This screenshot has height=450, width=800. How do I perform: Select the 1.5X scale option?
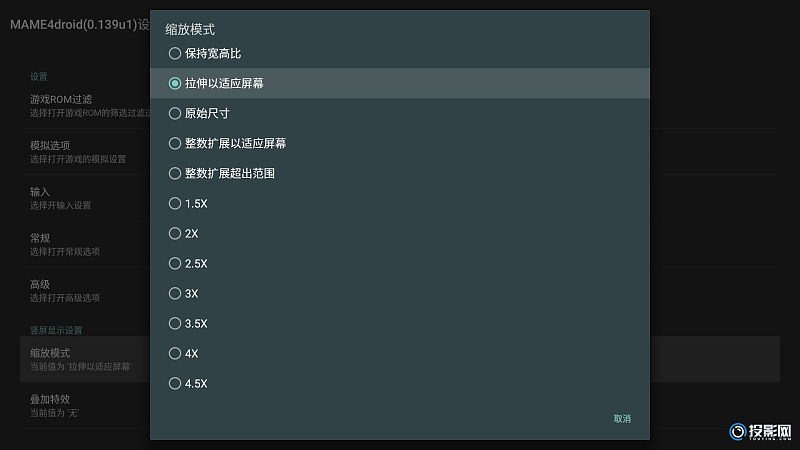click(399, 204)
